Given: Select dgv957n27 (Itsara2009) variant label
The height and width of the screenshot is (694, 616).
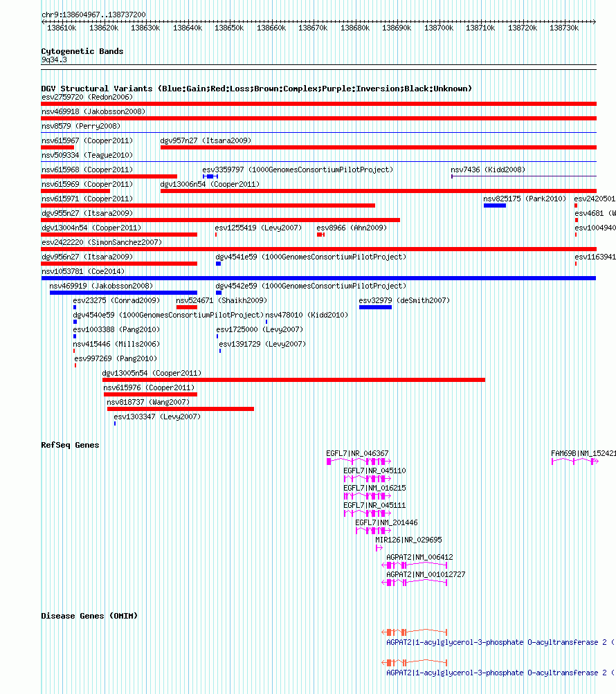Looking at the screenshot, I should (206, 140).
